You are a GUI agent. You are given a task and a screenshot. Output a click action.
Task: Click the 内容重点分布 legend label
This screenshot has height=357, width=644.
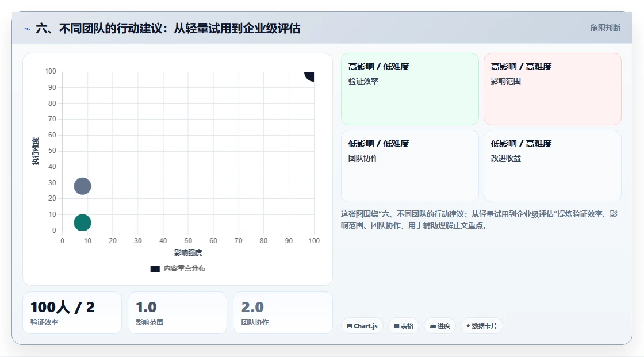click(x=185, y=268)
